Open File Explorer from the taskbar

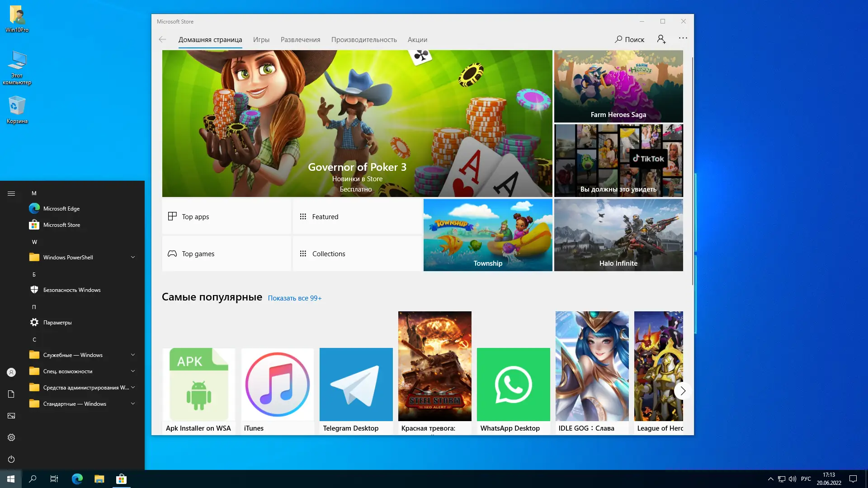[99, 479]
